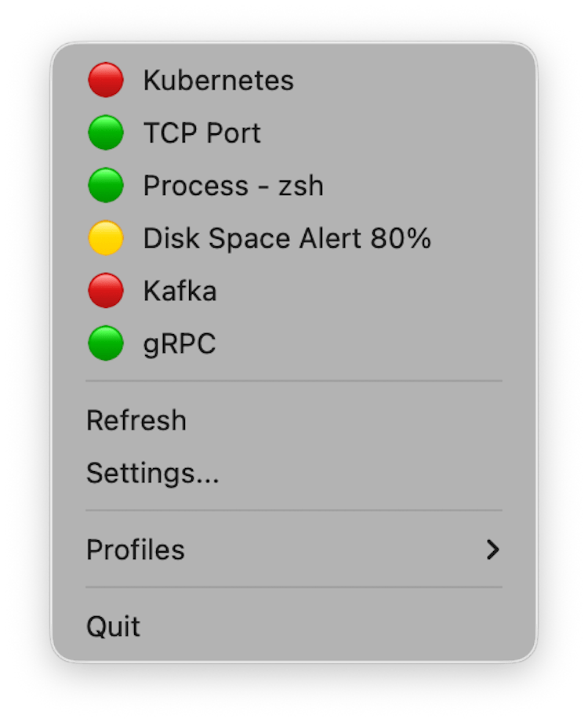Click the green status dot beside gRPC
Screen dimensions: 588x722
click(105, 343)
